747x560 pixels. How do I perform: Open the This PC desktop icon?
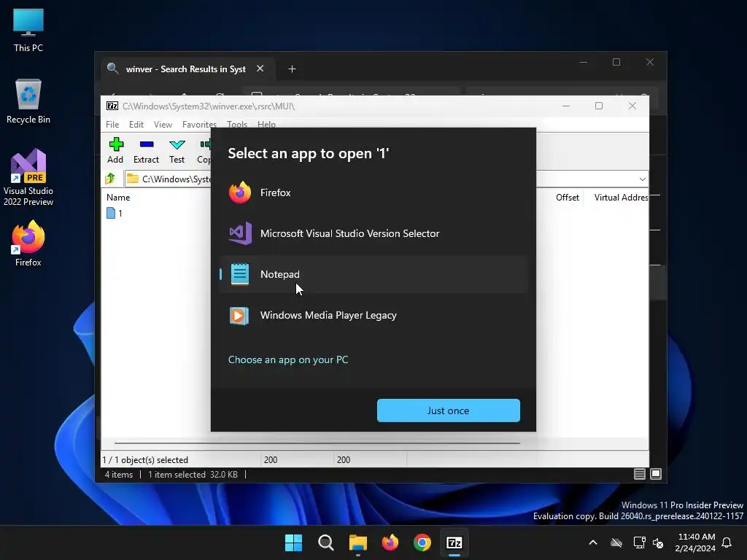tap(28, 31)
